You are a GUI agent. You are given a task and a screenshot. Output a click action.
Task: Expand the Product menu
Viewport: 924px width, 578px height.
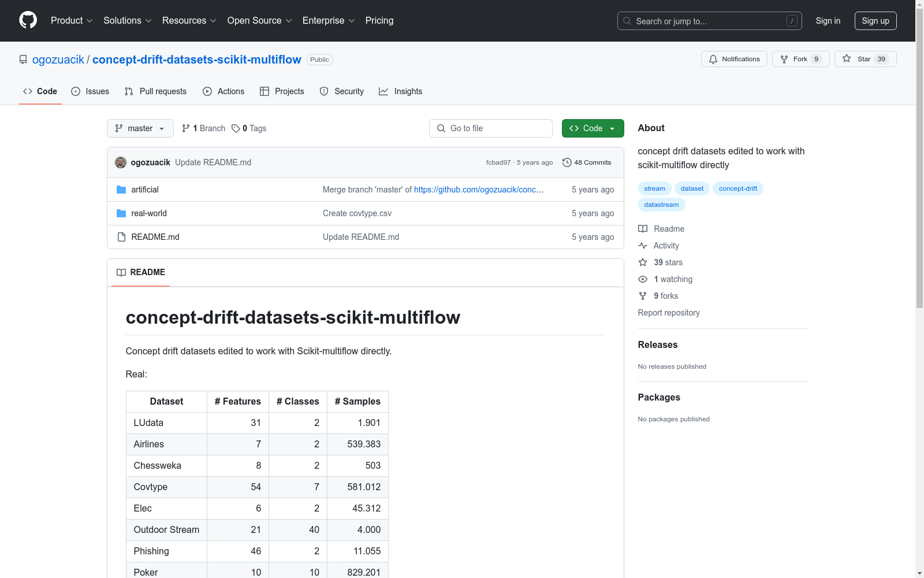click(x=72, y=21)
